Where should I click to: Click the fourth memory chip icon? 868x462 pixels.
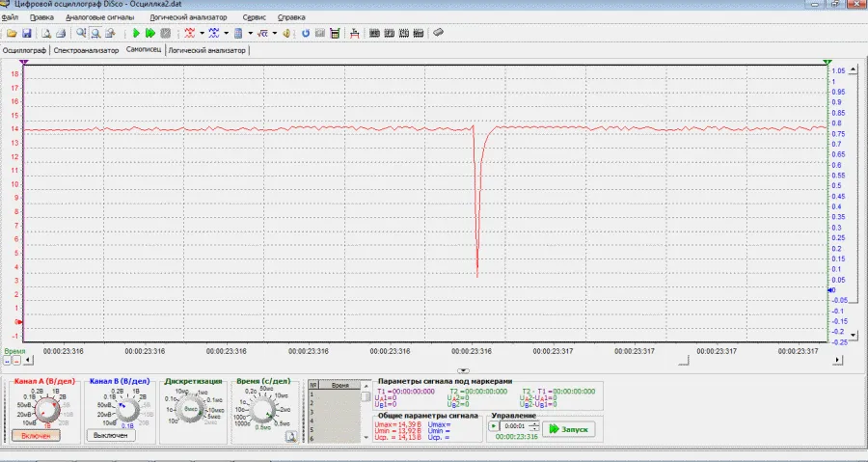419,33
